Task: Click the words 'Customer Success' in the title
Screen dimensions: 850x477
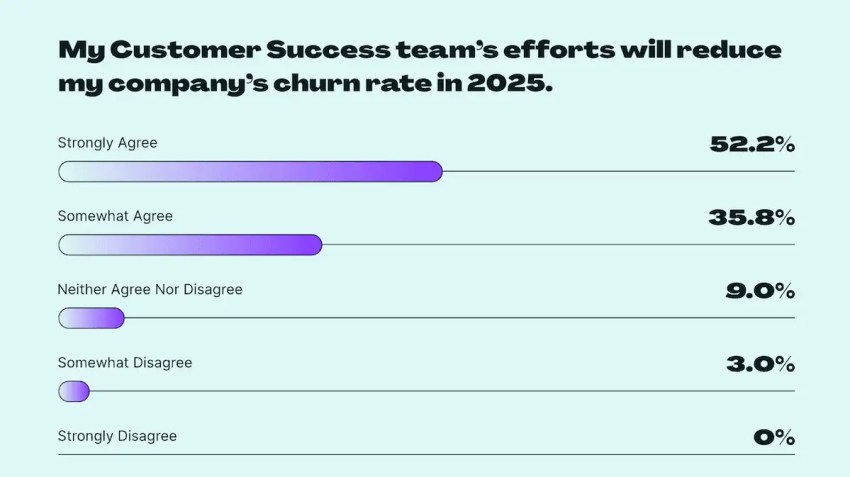Action: pyautogui.click(x=249, y=50)
